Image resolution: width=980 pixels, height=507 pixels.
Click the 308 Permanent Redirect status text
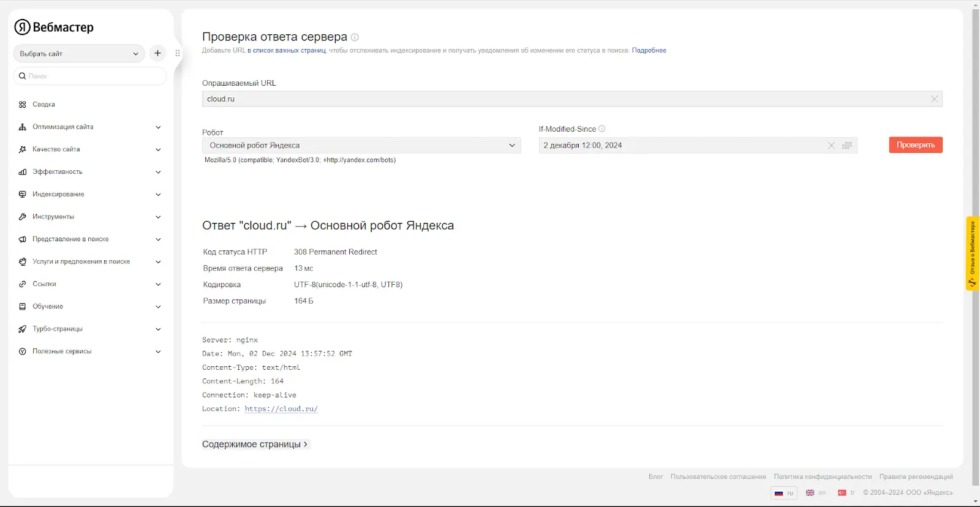click(x=336, y=252)
